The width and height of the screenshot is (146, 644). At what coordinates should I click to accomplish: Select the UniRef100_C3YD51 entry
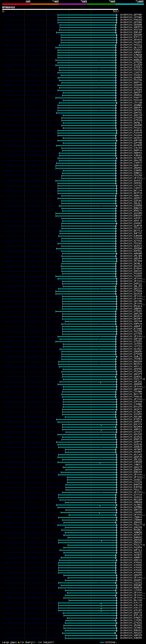click(131, 620)
